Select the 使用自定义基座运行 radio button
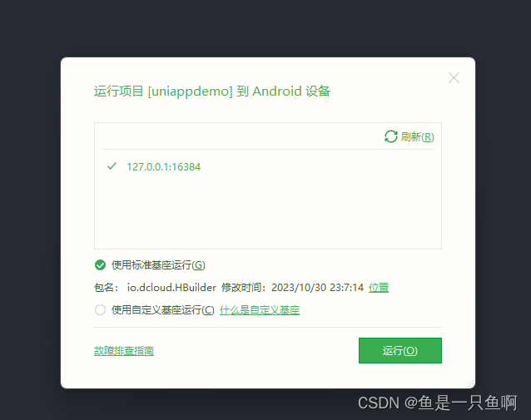Image resolution: width=531 pixels, height=420 pixels. pyautogui.click(x=100, y=309)
